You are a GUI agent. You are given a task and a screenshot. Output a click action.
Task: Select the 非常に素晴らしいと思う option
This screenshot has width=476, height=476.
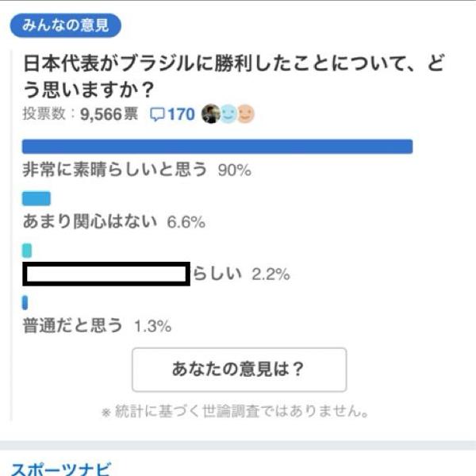(x=115, y=169)
